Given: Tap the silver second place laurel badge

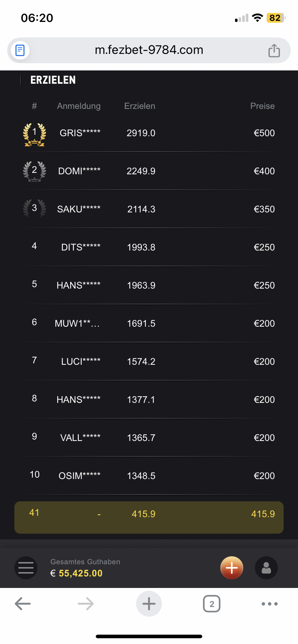Looking at the screenshot, I should pos(35,171).
